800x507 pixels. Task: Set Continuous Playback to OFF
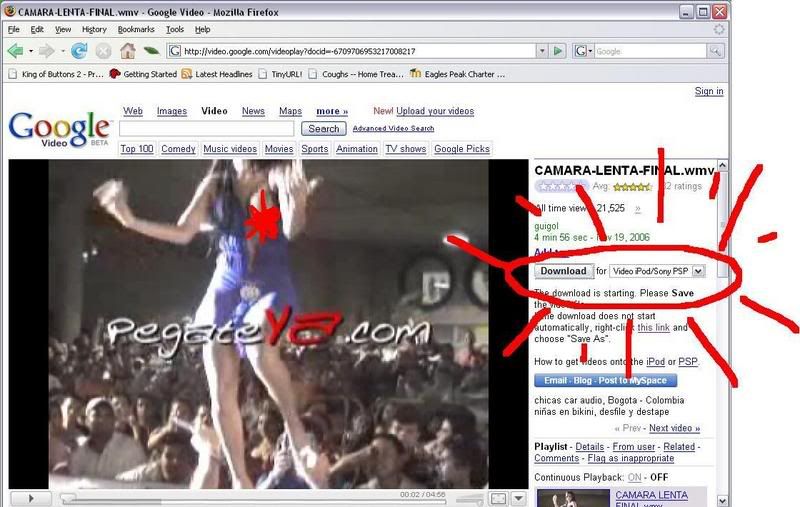(x=659, y=477)
